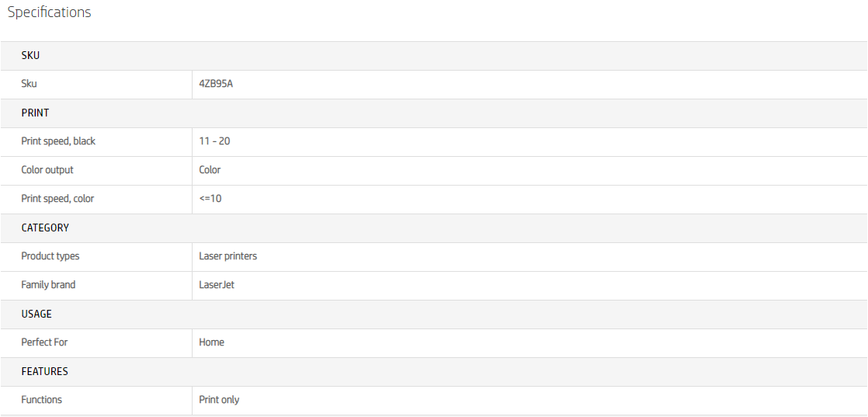Select the SKU section header row
This screenshot has width=868, height=417.
click(30, 56)
